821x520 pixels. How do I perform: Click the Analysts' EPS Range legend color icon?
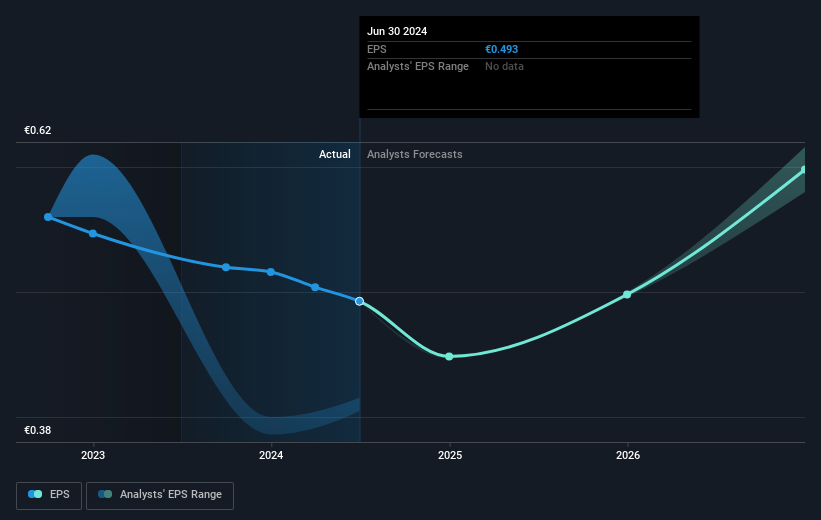pyautogui.click(x=105, y=494)
